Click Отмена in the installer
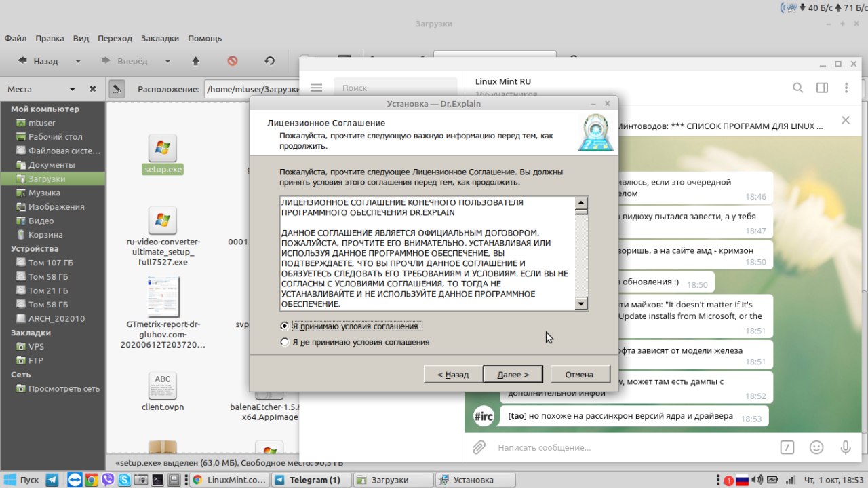The height and width of the screenshot is (488, 868). click(580, 374)
